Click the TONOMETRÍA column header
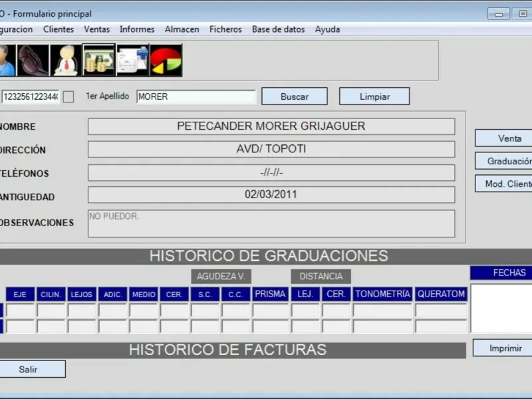Screen dimensions: 532x399 (x=383, y=294)
